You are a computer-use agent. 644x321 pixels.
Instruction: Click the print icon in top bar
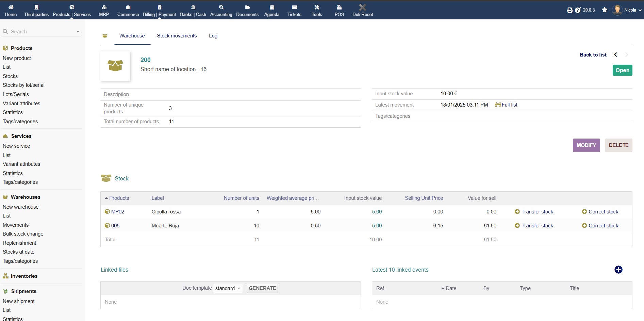(569, 10)
